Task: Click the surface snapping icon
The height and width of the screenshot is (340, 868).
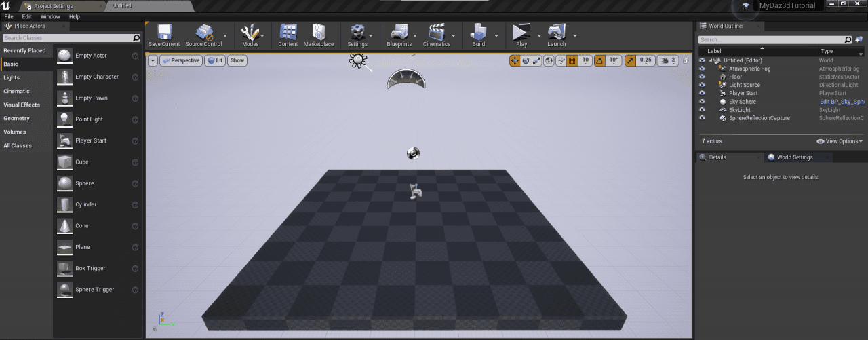Action: tap(560, 60)
